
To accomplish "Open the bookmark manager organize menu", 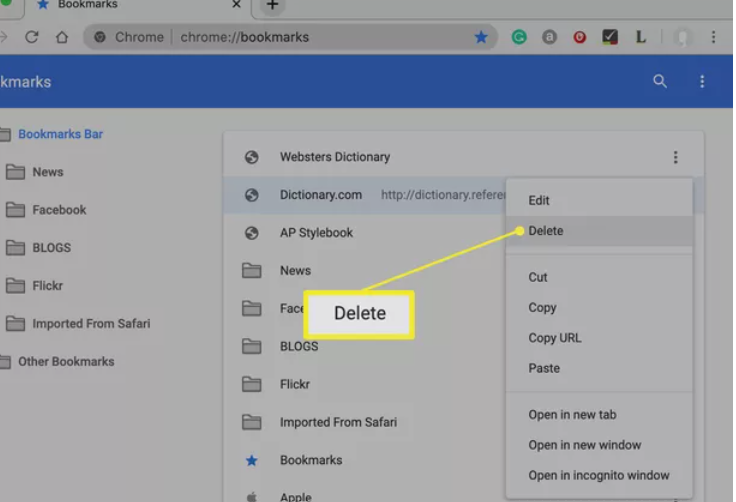I will point(702,81).
